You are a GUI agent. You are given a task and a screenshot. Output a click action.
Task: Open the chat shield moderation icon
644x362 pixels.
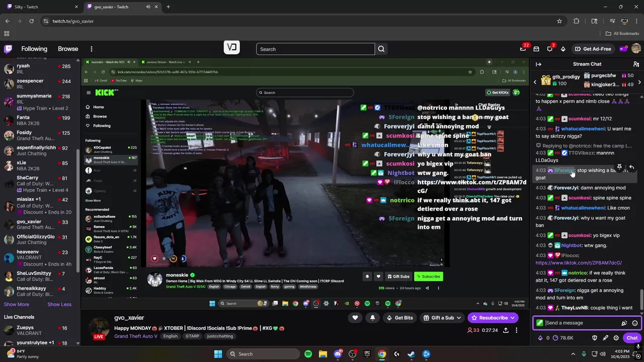(594, 338)
